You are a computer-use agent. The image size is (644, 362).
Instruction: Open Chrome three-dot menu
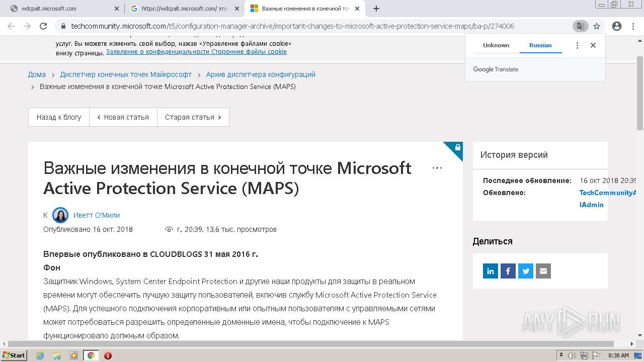point(633,26)
